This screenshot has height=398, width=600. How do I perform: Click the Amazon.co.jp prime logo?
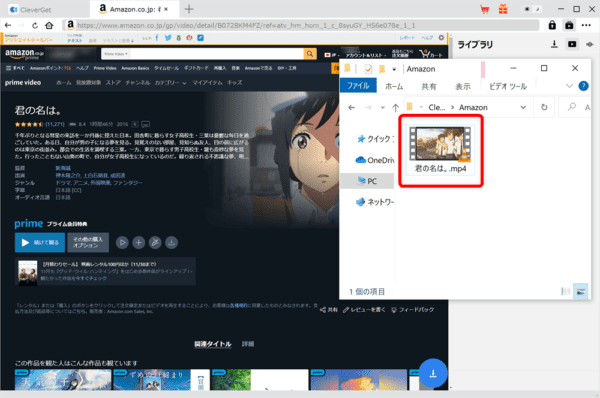pos(24,54)
